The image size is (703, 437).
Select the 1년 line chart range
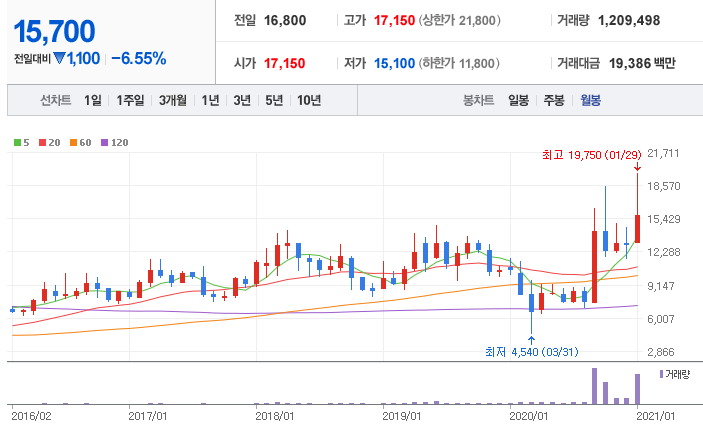[210, 100]
